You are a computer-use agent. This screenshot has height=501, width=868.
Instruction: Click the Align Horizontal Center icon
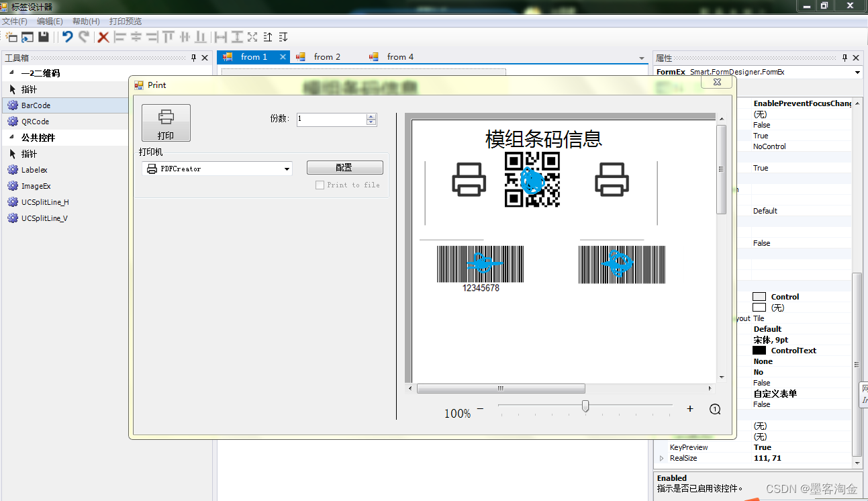tap(136, 37)
